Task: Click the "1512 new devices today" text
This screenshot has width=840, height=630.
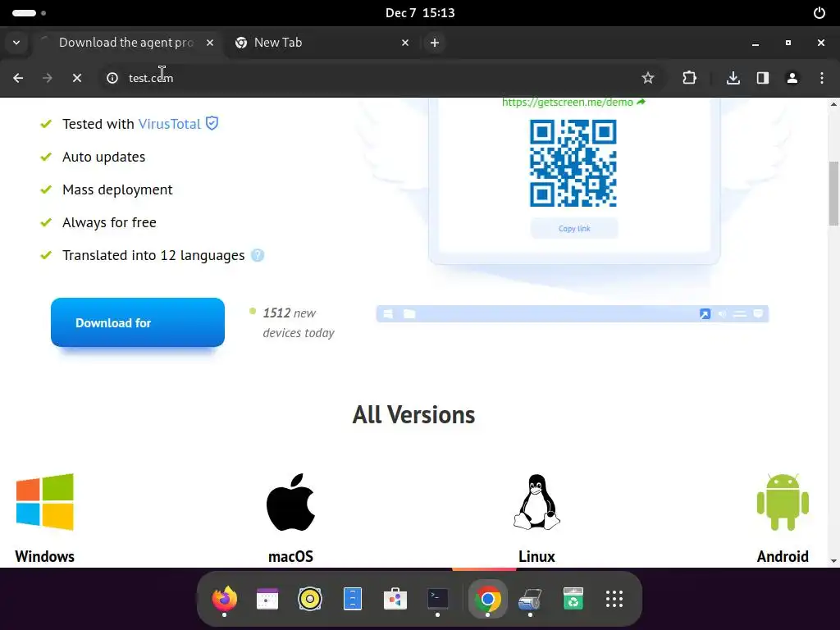Action: pos(299,323)
